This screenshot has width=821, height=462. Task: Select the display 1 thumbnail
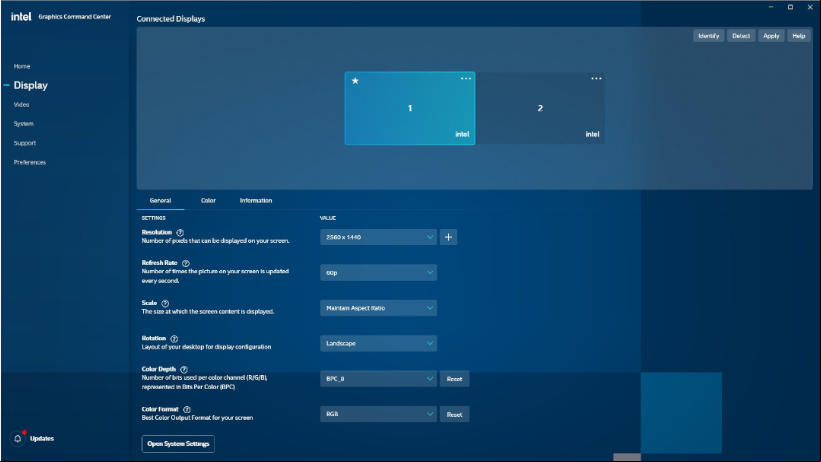410,108
